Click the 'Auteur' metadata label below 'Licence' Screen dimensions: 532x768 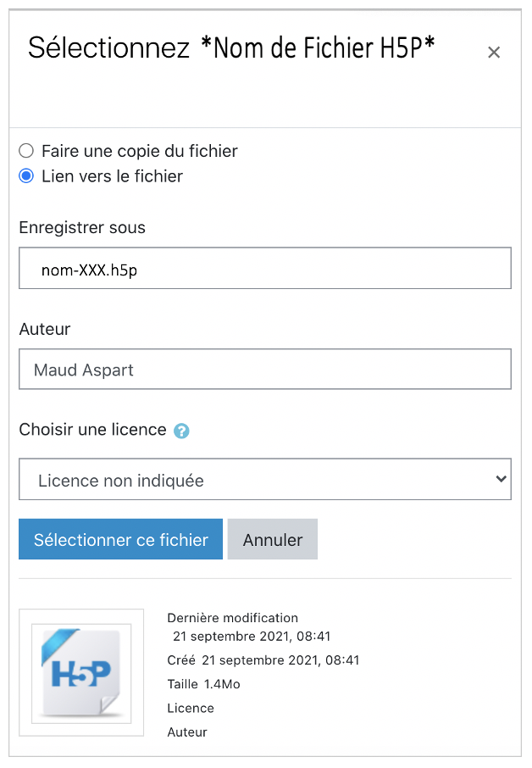pos(187,732)
